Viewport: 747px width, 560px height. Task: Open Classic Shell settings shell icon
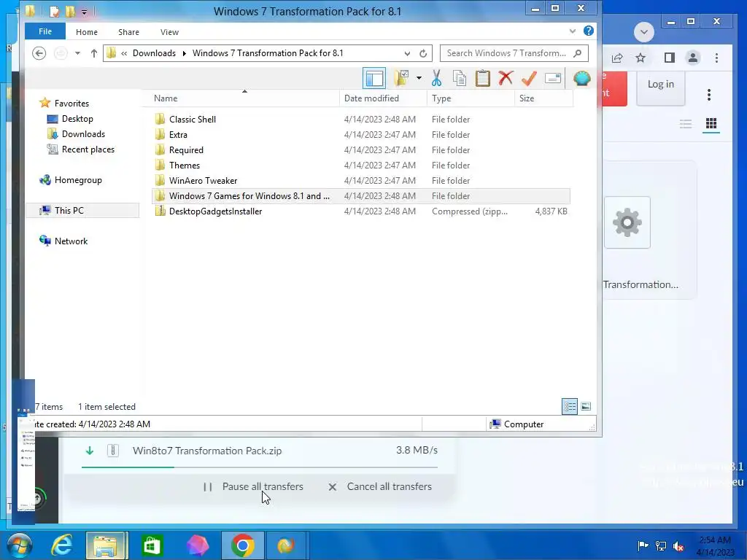pyautogui.click(x=581, y=78)
